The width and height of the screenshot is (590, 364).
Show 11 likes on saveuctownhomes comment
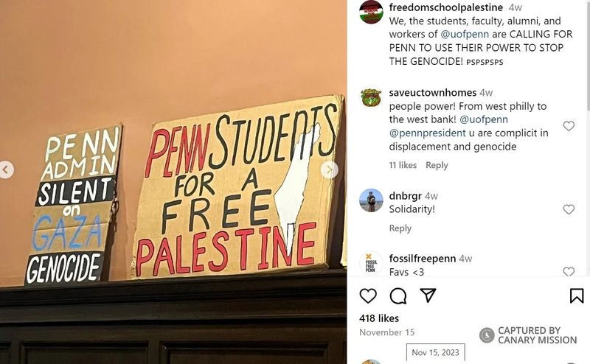[403, 165]
